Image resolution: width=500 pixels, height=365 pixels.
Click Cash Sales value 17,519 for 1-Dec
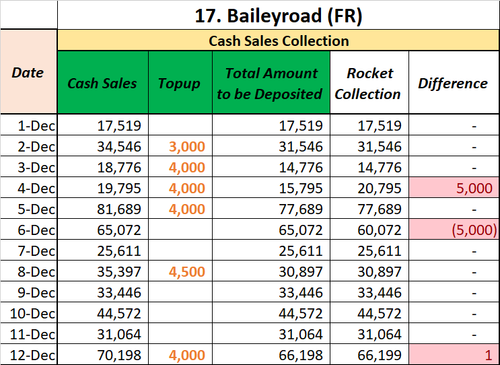point(103,125)
